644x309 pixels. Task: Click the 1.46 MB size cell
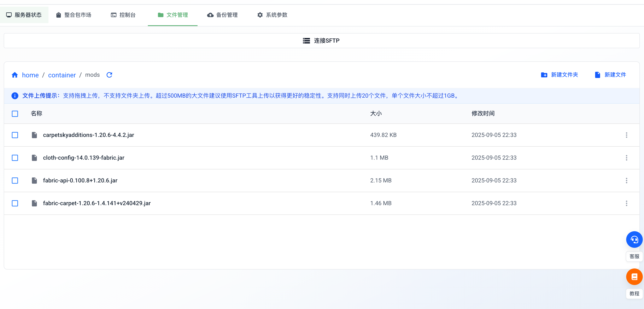pyautogui.click(x=381, y=203)
